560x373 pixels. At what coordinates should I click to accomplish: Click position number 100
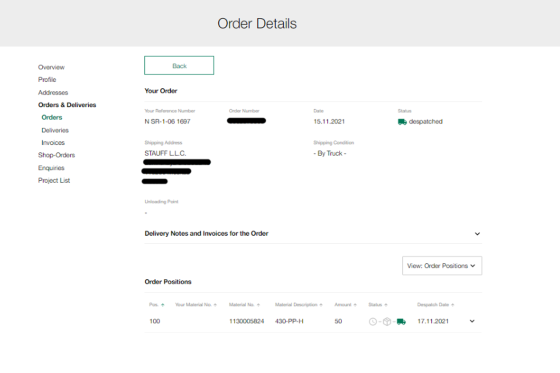[x=155, y=321]
